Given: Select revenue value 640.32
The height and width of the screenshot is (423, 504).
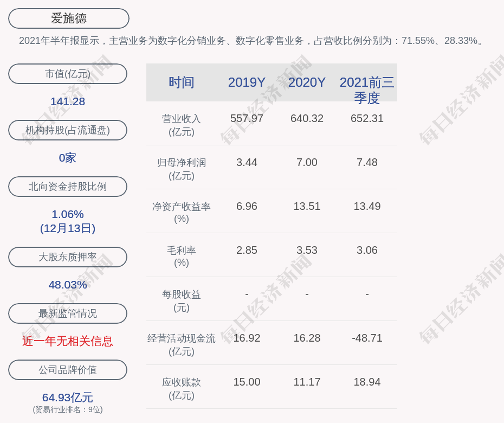Looking at the screenshot, I should [x=307, y=118].
